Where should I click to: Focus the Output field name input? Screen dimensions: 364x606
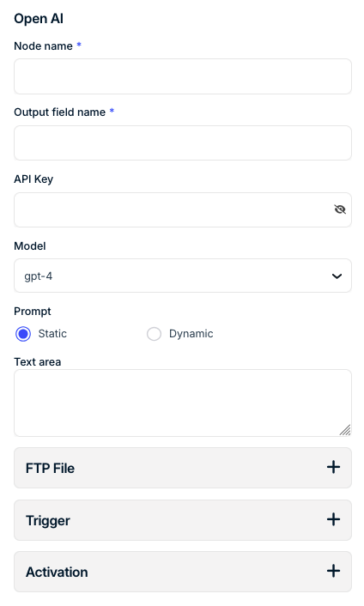click(x=183, y=143)
